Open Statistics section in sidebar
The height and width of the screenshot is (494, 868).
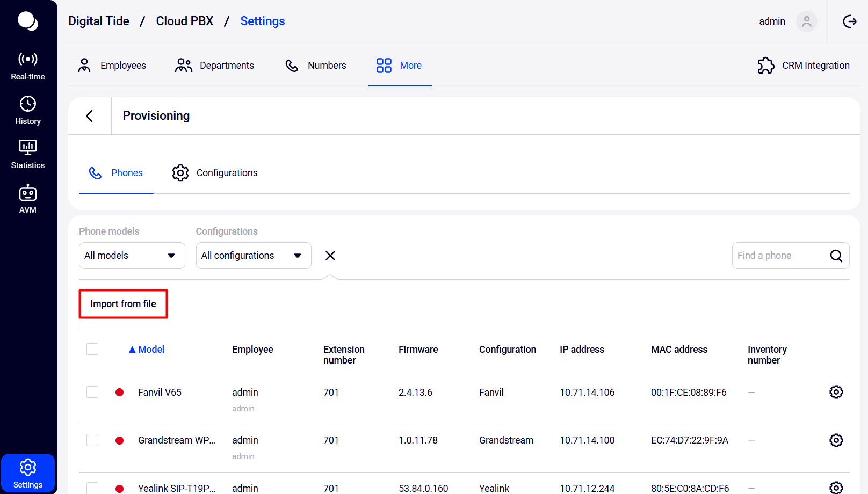click(x=28, y=154)
